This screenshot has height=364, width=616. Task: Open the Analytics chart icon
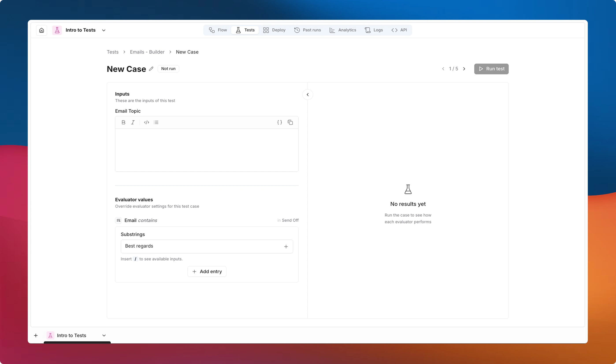pos(332,30)
